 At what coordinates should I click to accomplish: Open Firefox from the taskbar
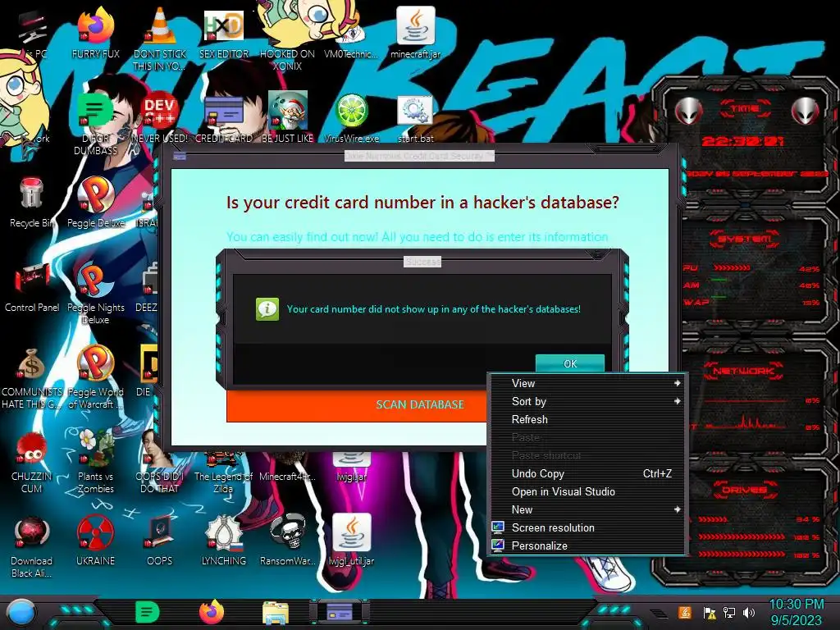tap(212, 612)
